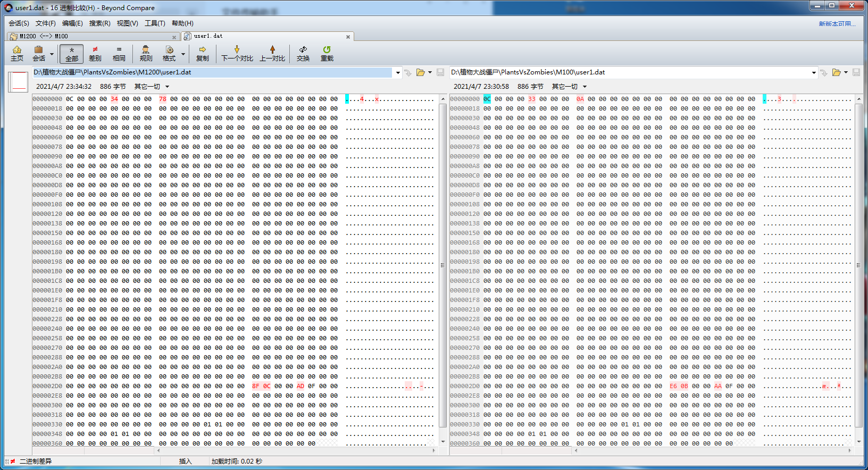Open the Rules (规则) referee icon
868x470 pixels.
pyautogui.click(x=146, y=54)
